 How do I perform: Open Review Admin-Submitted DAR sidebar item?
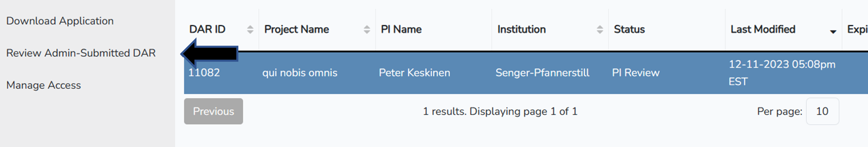[x=81, y=53]
